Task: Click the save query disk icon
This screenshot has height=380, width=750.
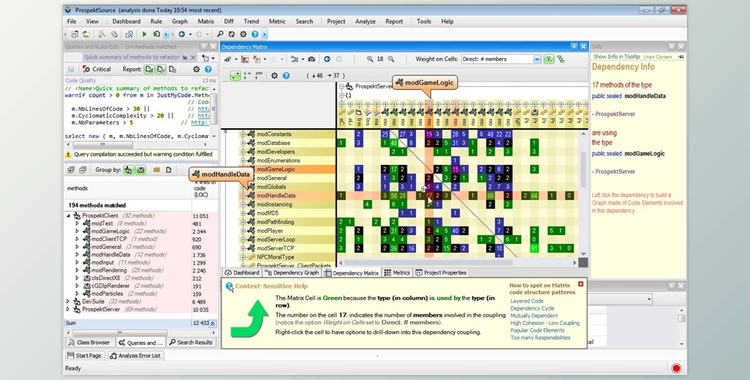Action: click(x=71, y=69)
